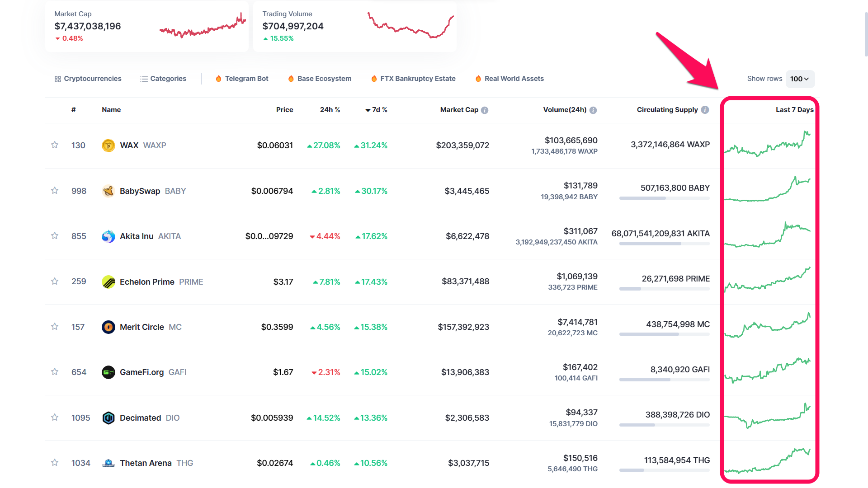868x488 pixels.
Task: Open the Thetan Arena 7-day sparkline chart
Action: coord(767,461)
